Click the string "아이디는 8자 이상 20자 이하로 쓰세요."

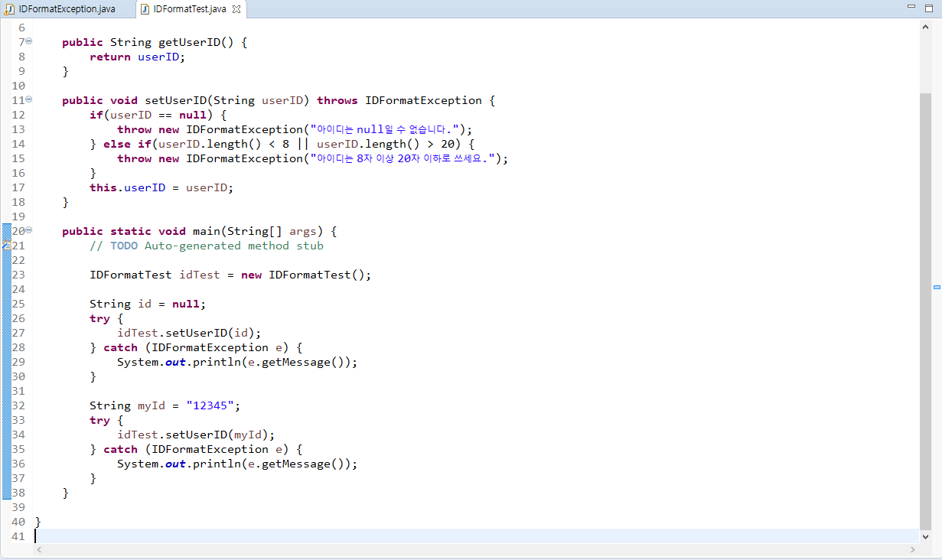[404, 158]
